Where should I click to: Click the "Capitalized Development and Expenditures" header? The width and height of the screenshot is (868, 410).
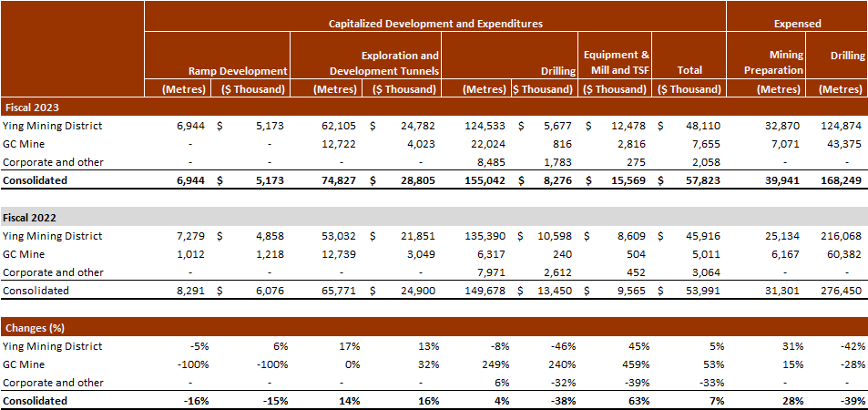(x=435, y=24)
